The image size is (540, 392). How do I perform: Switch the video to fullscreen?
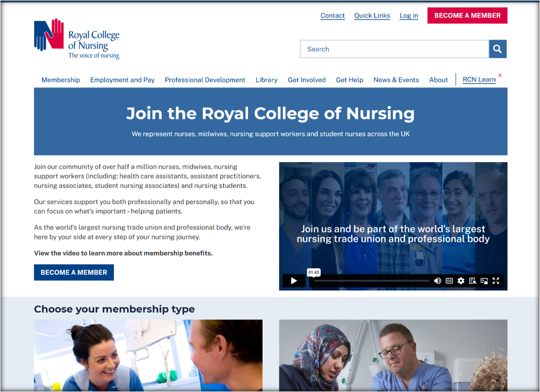tap(496, 281)
